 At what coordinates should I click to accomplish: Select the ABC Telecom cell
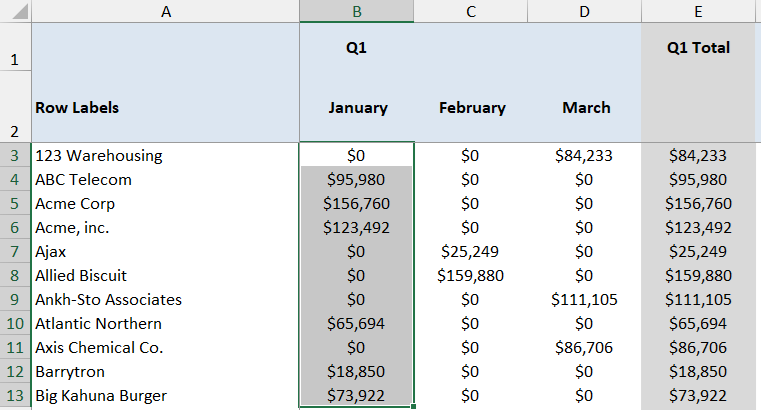point(165,180)
